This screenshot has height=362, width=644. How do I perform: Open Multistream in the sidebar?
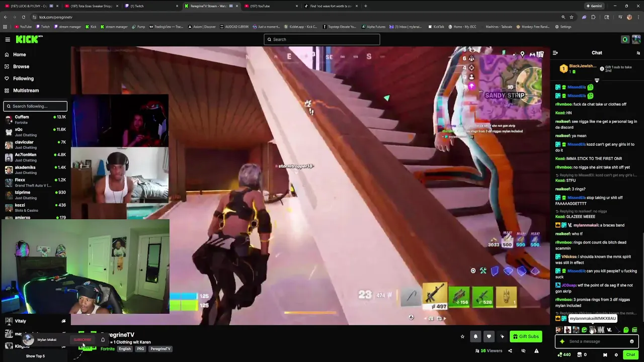click(x=26, y=90)
